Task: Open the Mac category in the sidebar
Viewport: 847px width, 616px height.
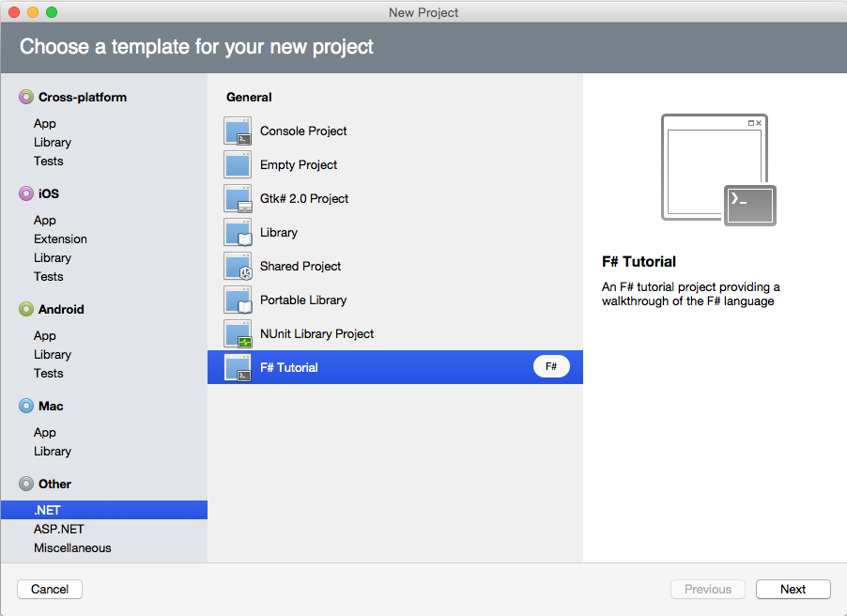Action: point(50,406)
